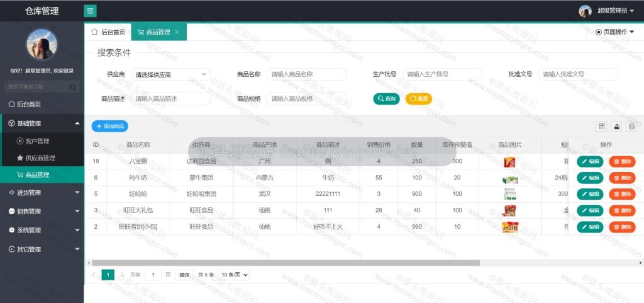Open 供应商管理 in the sidebar

pos(42,158)
